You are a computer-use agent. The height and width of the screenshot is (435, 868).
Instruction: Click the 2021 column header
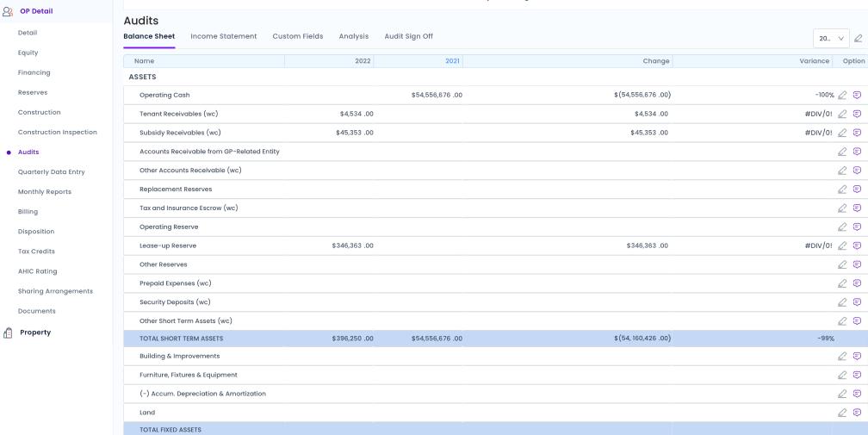452,61
